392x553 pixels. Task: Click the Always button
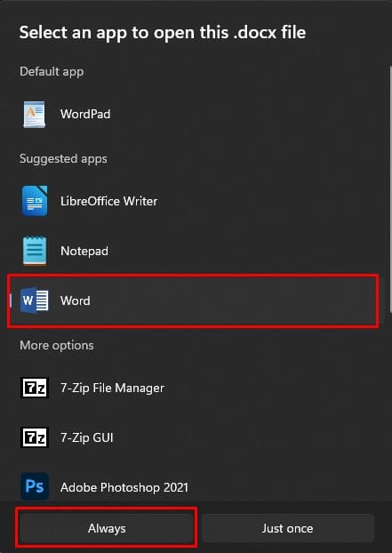click(107, 528)
